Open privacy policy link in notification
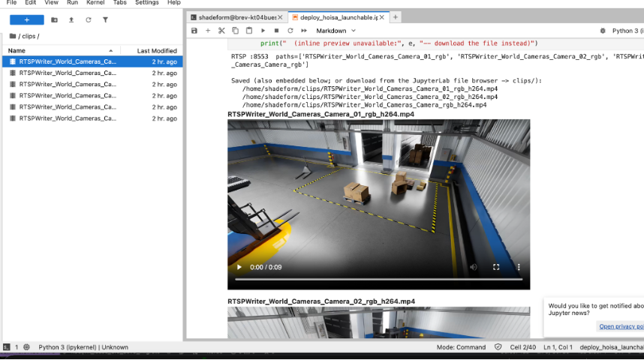The width and height of the screenshot is (644, 360). (621, 326)
